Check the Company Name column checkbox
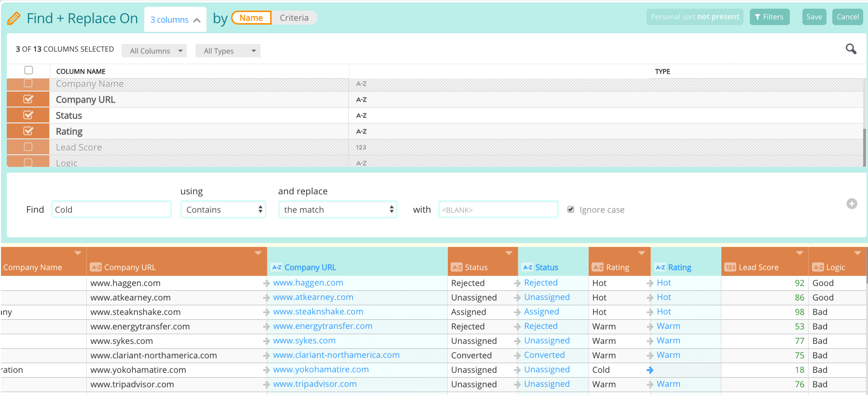868x395 pixels. point(28,83)
